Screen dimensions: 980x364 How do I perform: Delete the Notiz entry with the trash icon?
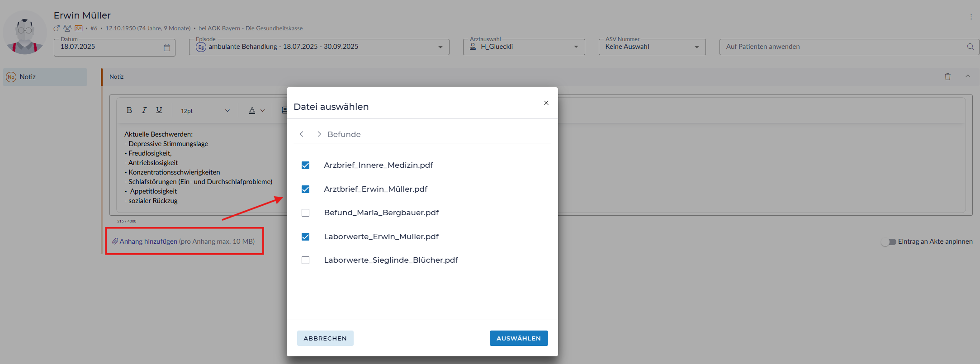(x=947, y=77)
